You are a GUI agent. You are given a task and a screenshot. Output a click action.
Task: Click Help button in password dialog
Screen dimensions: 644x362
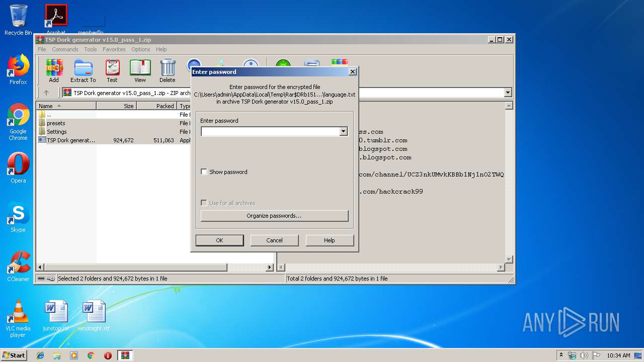[330, 240]
